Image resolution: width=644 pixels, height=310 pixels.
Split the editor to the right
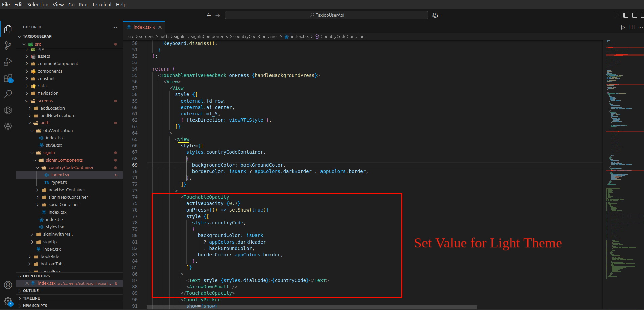(632, 27)
